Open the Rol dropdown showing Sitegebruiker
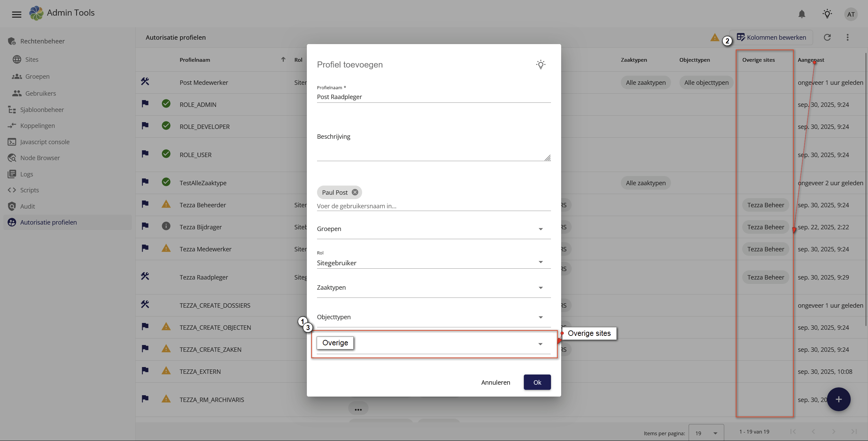 pyautogui.click(x=433, y=263)
